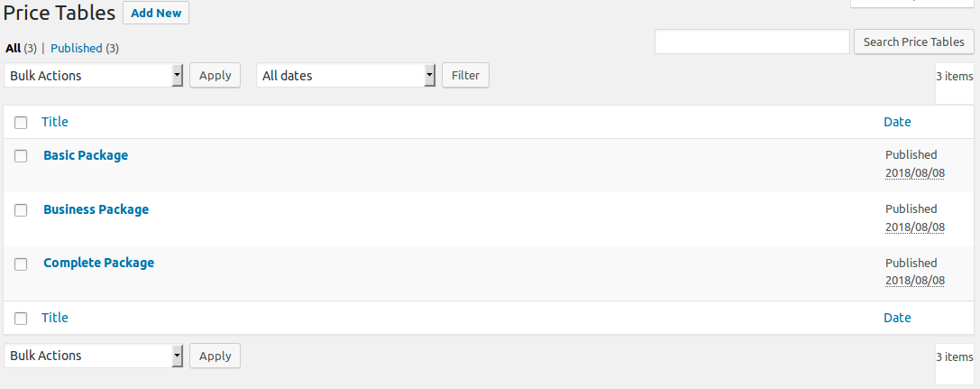This screenshot has height=389, width=980.
Task: Click the top Apply button
Action: (215, 75)
